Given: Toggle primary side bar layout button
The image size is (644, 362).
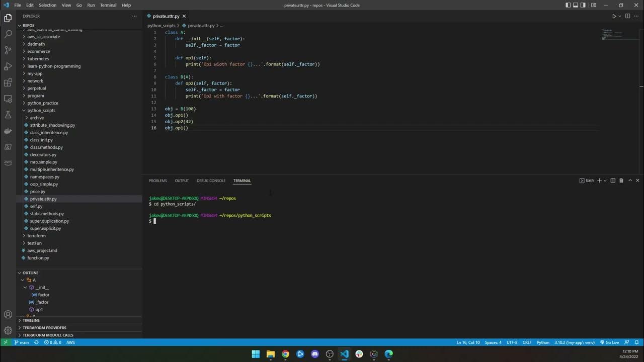Looking at the screenshot, I should pos(568,5).
